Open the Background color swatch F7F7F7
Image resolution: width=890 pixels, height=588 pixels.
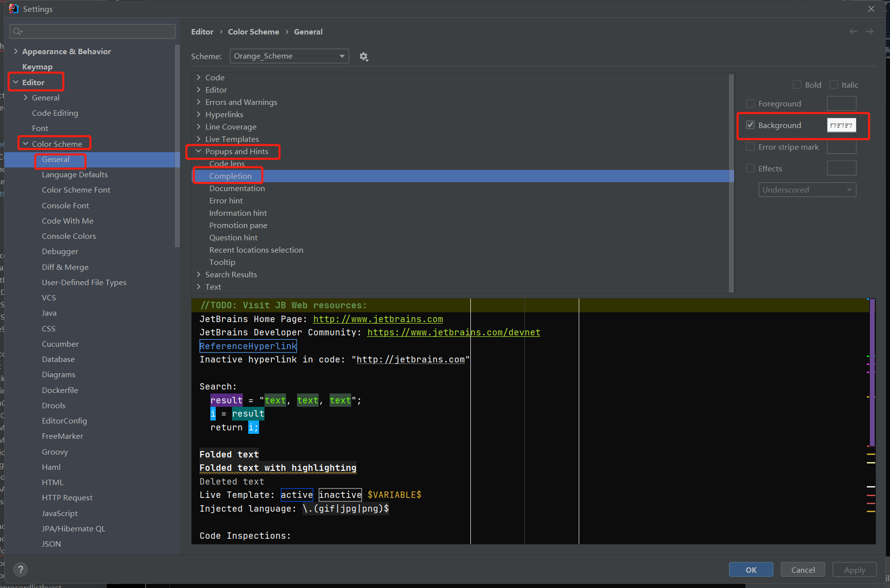841,125
